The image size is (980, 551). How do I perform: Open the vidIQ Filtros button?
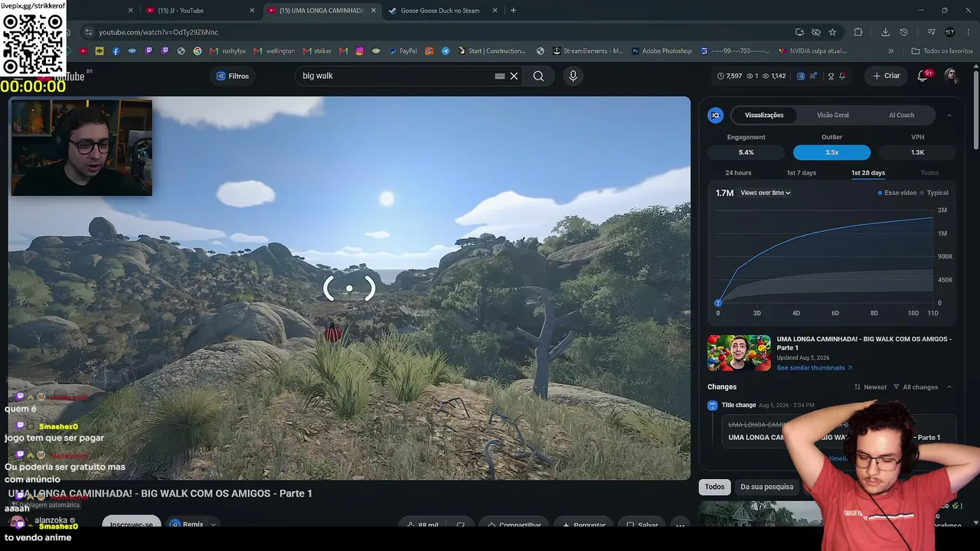coord(233,76)
